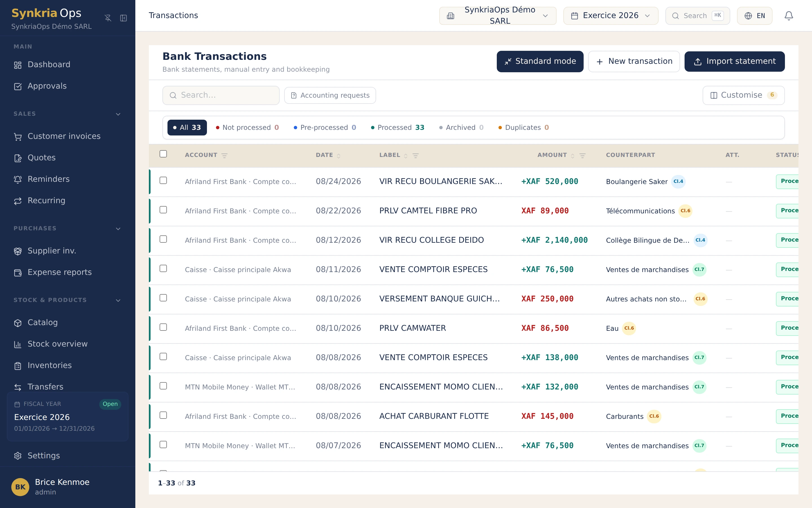The height and width of the screenshot is (508, 812).
Task: Click amount +XAF 2,140,000
Action: [554, 240]
